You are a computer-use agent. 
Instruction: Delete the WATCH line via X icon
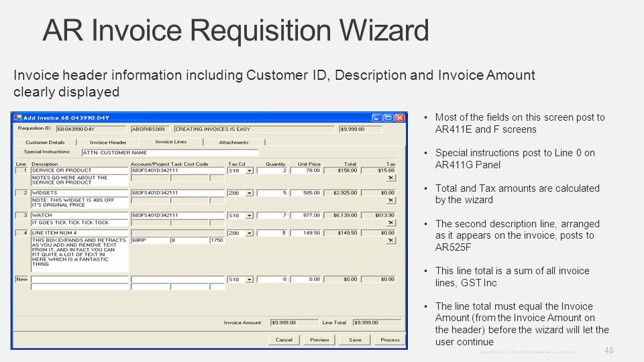click(391, 223)
